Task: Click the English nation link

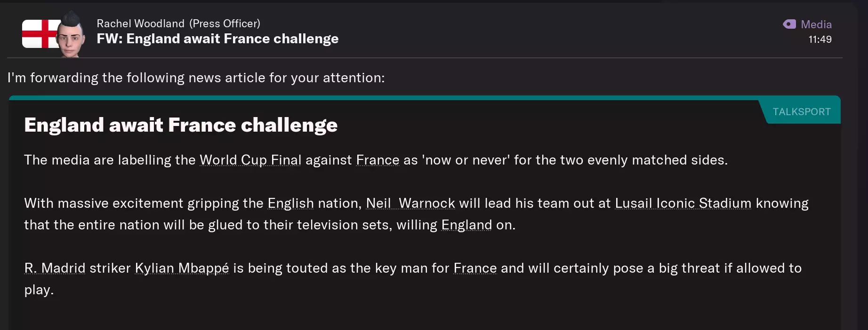Action: click(290, 204)
